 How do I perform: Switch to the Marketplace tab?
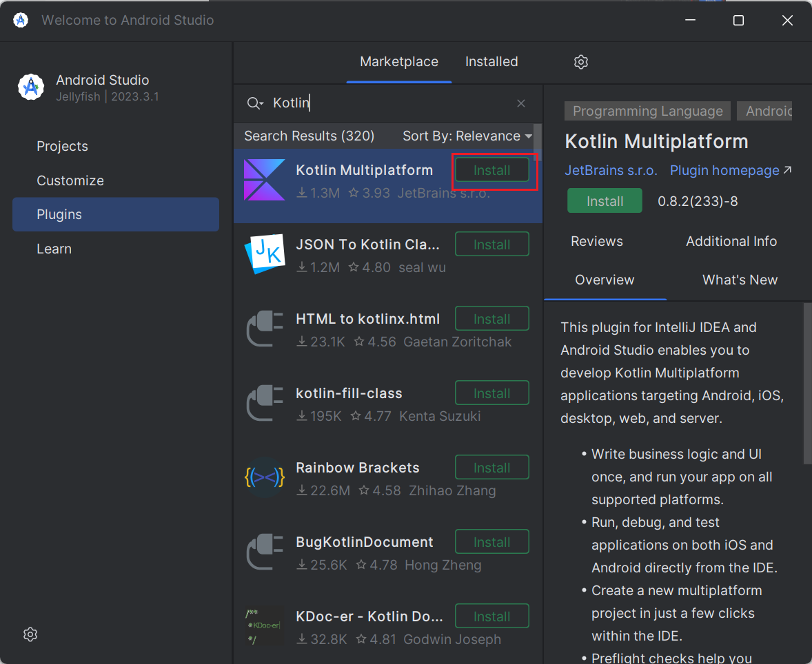pyautogui.click(x=398, y=61)
